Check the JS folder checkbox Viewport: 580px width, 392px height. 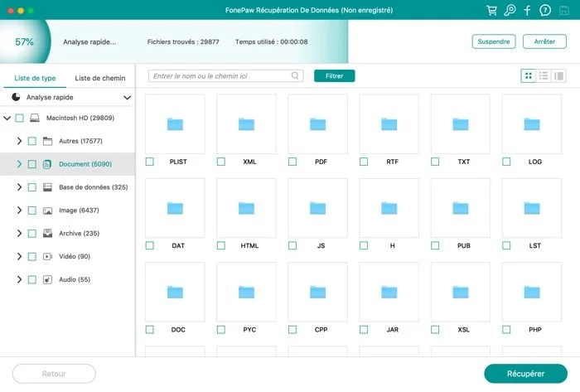coord(292,245)
